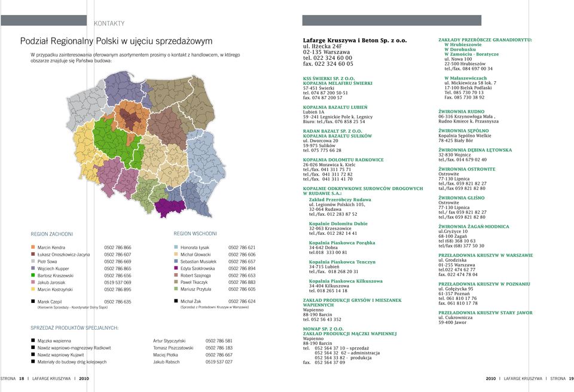Image resolution: width=574 pixels, height=392 pixels.
Task: Click 'ZAKŁAD PRODUKCJI MĄCZKI WAPIENNEJ' heading
Action: pos(350,334)
